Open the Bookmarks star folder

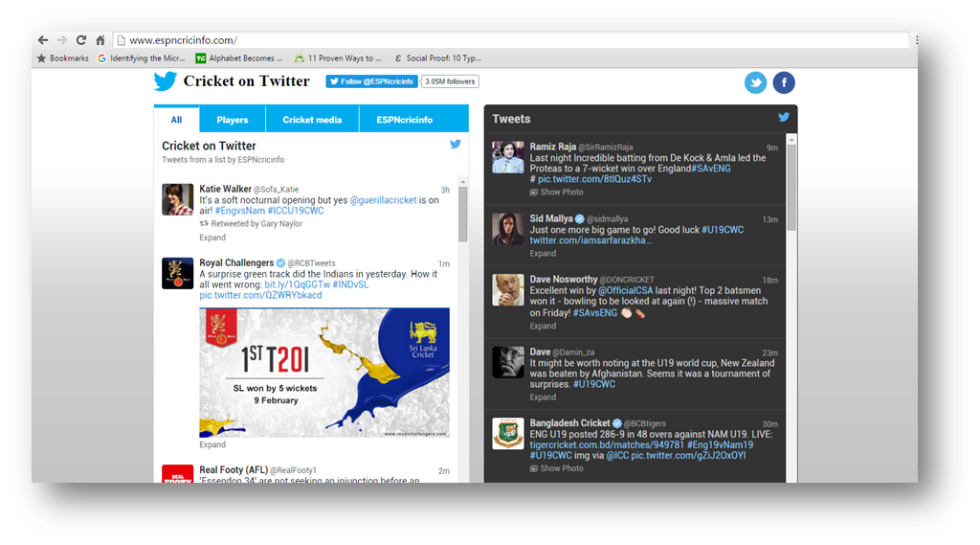click(x=63, y=58)
